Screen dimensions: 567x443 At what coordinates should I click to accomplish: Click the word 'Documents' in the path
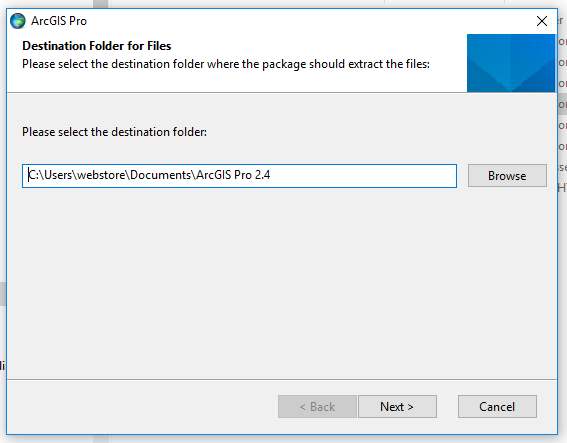tap(161, 175)
